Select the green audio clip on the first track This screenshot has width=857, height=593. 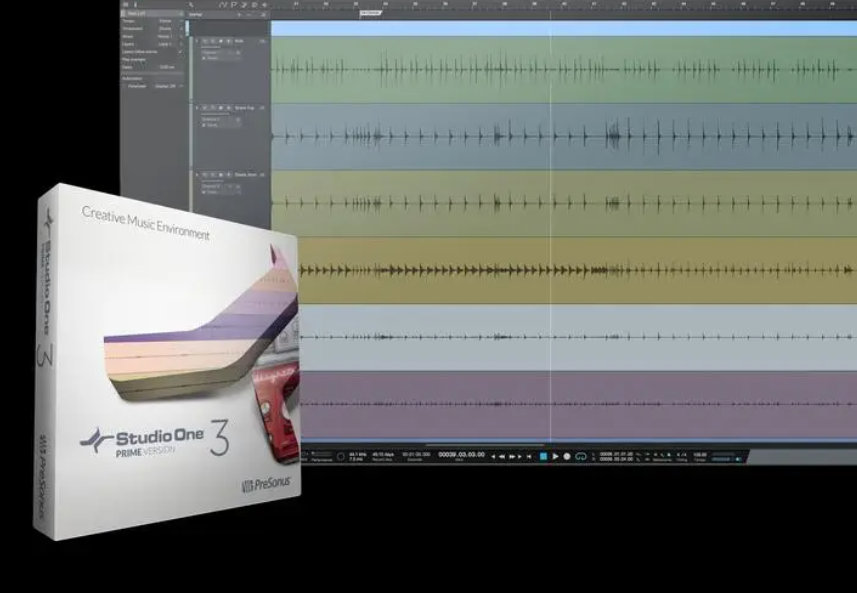[564, 69]
